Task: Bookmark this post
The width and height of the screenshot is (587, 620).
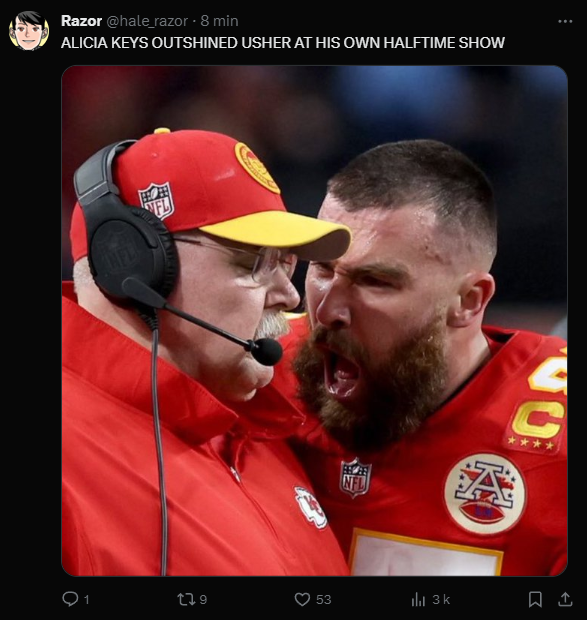Action: 535,599
